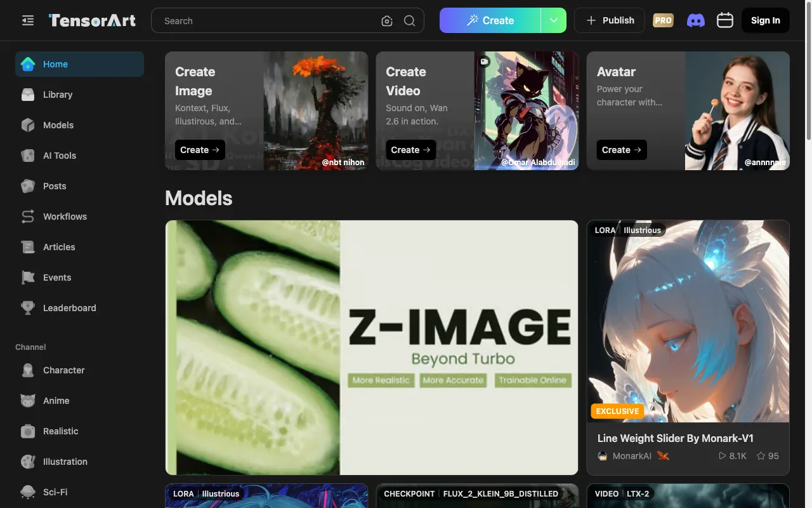This screenshot has height=508, width=812.
Task: Click the TensorArt logo
Action: pos(92,20)
